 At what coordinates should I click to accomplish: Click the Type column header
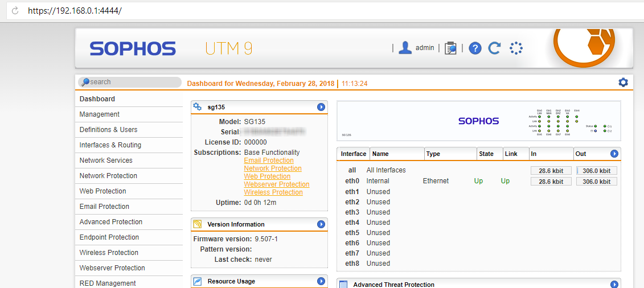click(450, 154)
